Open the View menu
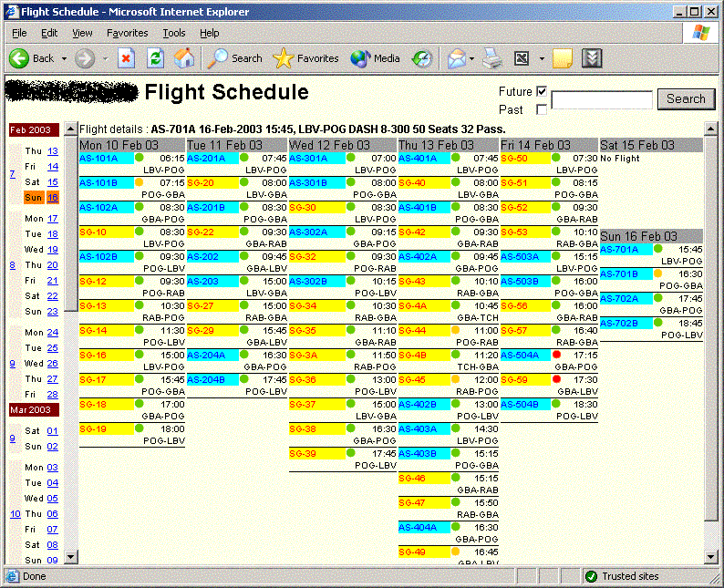 point(82,33)
